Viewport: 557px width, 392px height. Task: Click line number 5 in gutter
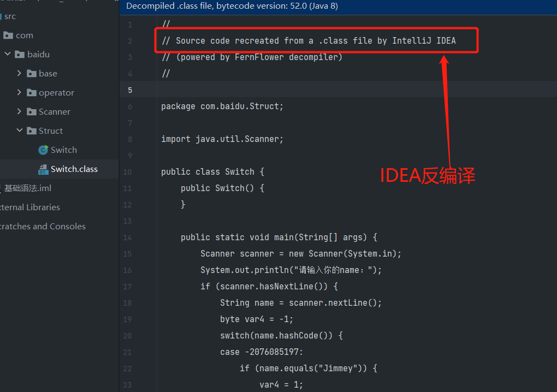130,90
